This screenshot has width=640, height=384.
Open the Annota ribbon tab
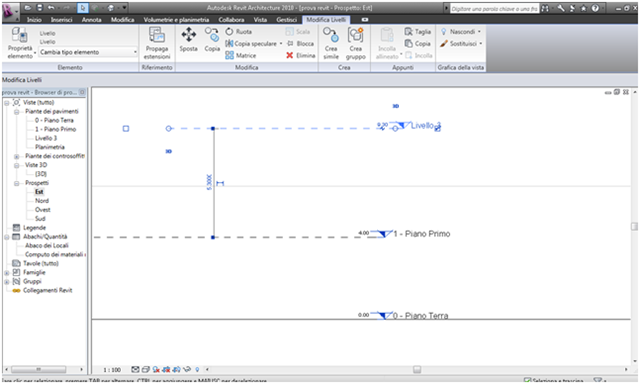click(91, 20)
